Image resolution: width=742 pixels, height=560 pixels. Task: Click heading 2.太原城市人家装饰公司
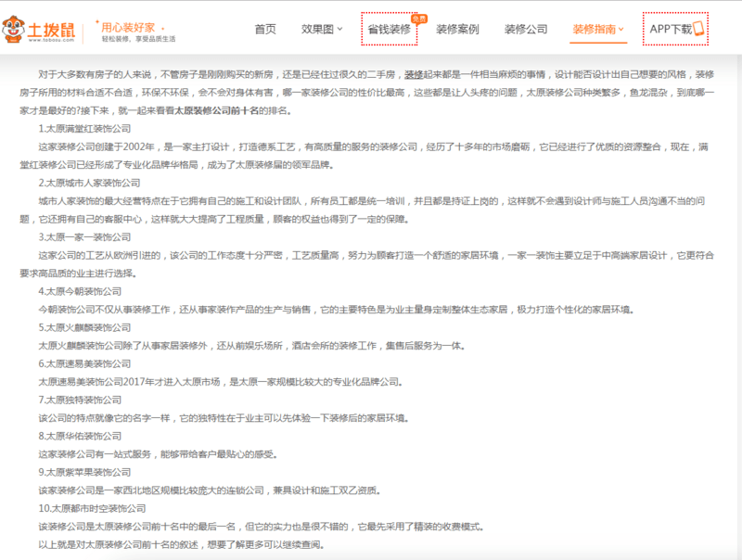[x=89, y=183]
